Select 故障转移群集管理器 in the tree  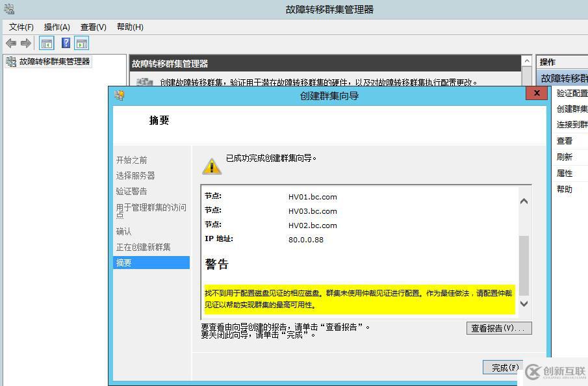click(x=55, y=62)
